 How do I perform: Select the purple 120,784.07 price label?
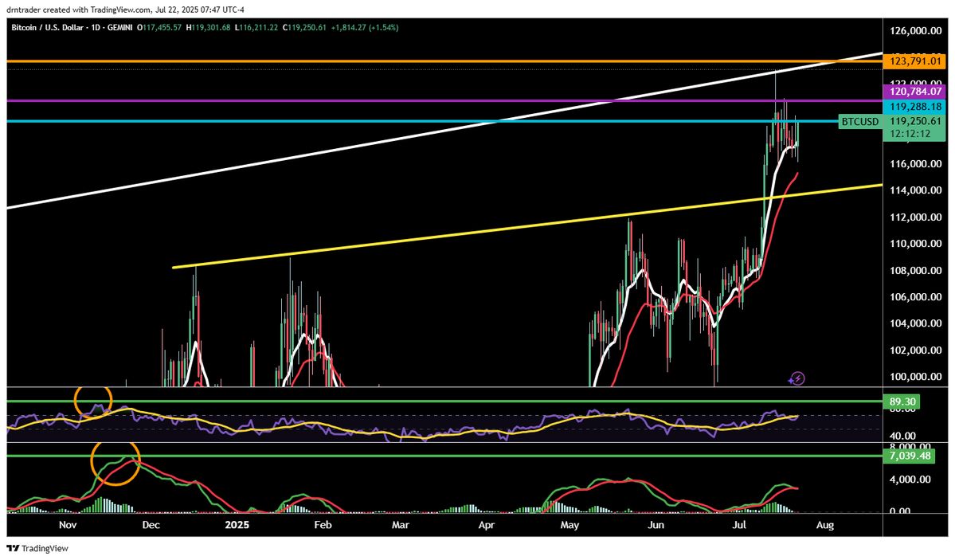(915, 92)
